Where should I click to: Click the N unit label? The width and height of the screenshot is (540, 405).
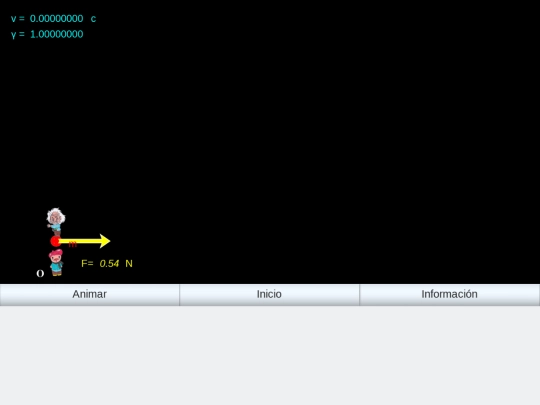click(129, 264)
